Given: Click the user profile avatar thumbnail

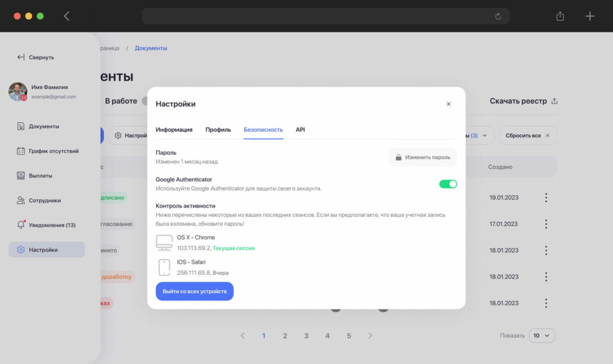Looking at the screenshot, I should [18, 91].
